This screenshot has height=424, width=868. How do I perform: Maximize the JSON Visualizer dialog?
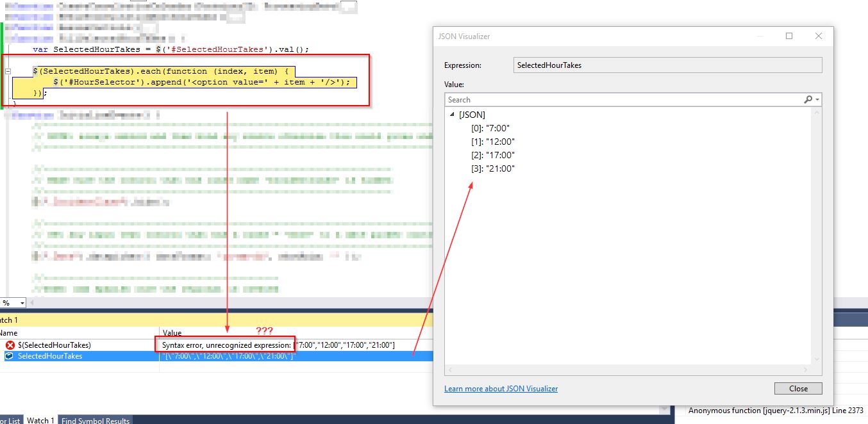pyautogui.click(x=789, y=37)
